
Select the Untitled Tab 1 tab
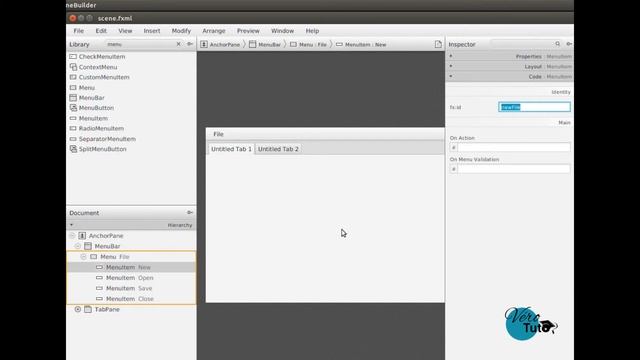231,149
